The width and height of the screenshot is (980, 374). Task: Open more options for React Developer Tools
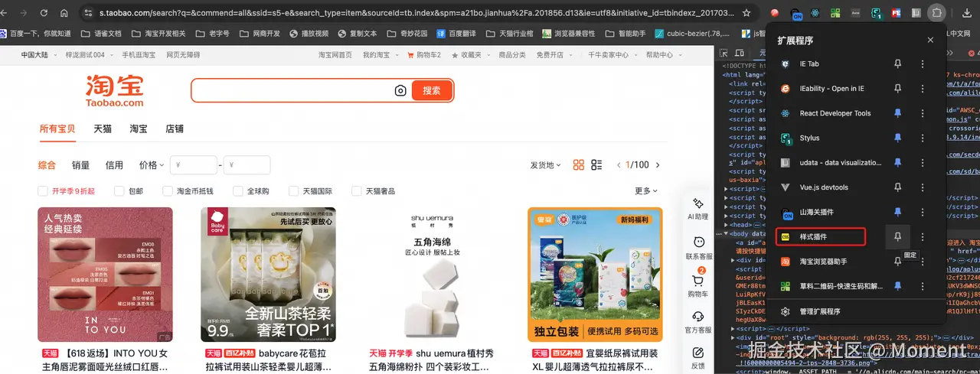(x=923, y=113)
